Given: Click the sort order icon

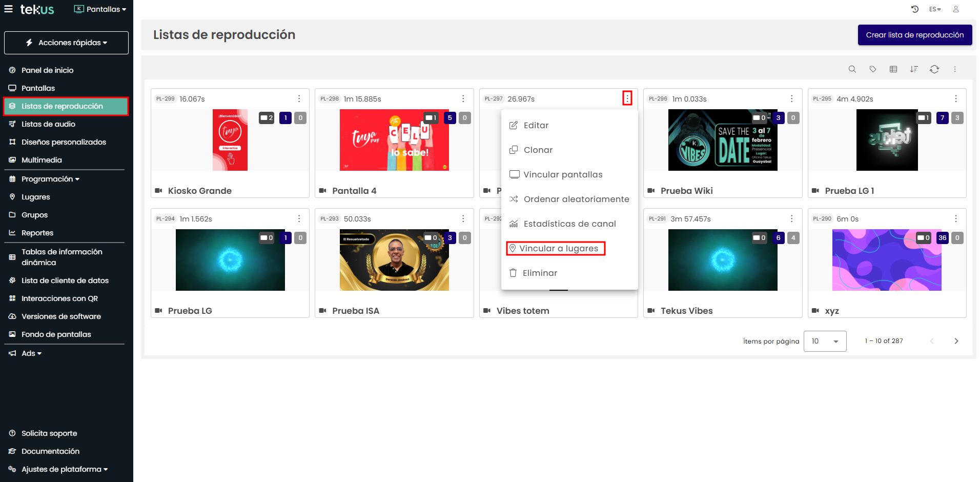Looking at the screenshot, I should 914,69.
